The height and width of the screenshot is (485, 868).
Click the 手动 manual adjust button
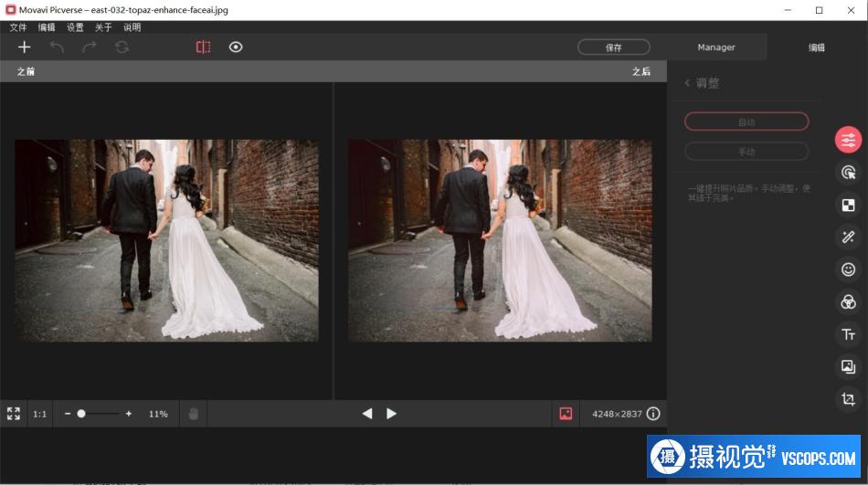(746, 151)
